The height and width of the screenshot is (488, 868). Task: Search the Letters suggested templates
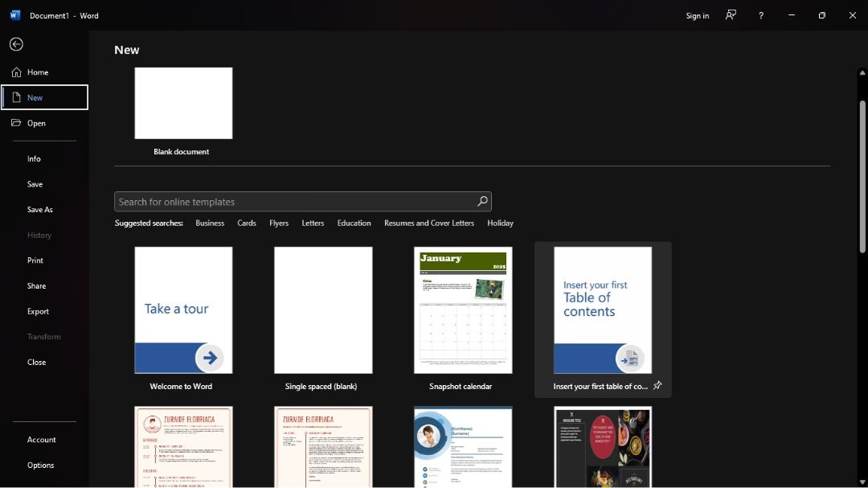click(x=313, y=223)
